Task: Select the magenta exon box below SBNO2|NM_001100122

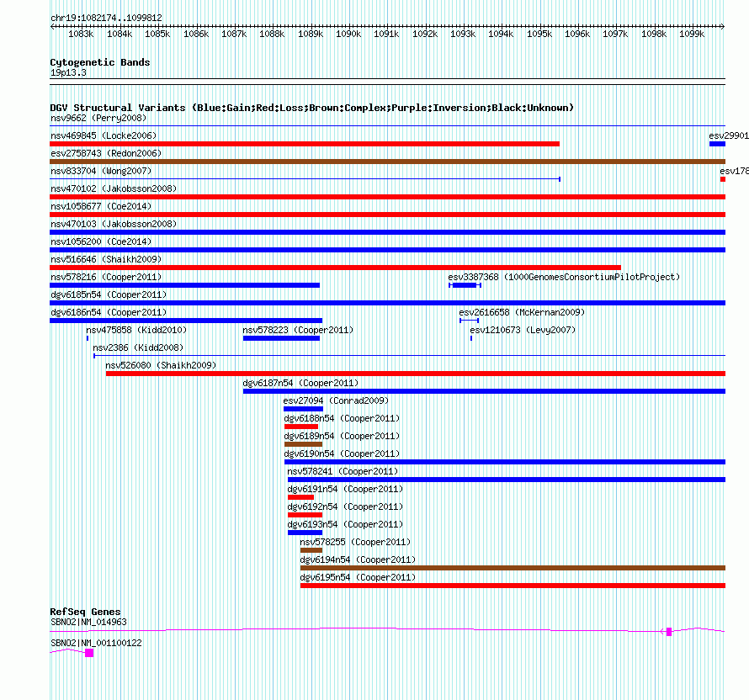Action: tap(89, 653)
